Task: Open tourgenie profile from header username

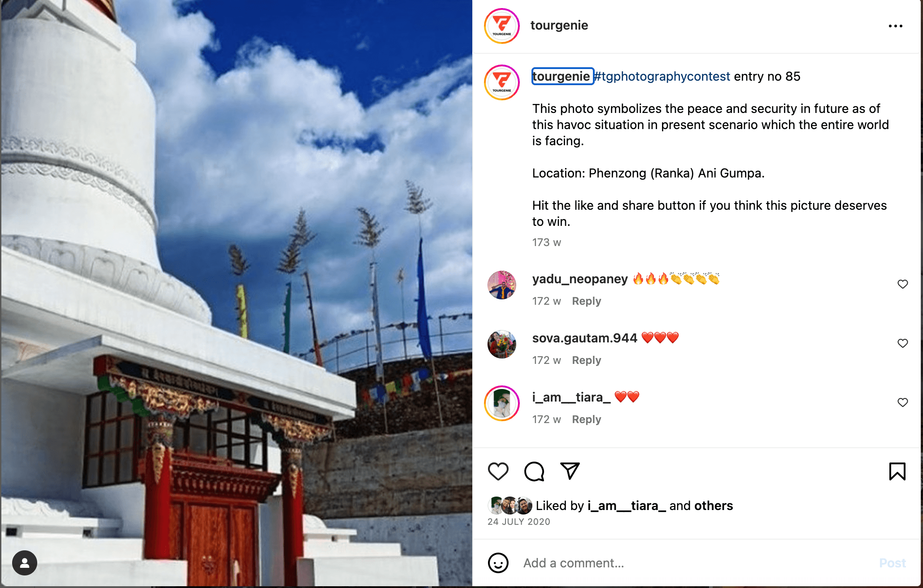Action: (x=559, y=26)
